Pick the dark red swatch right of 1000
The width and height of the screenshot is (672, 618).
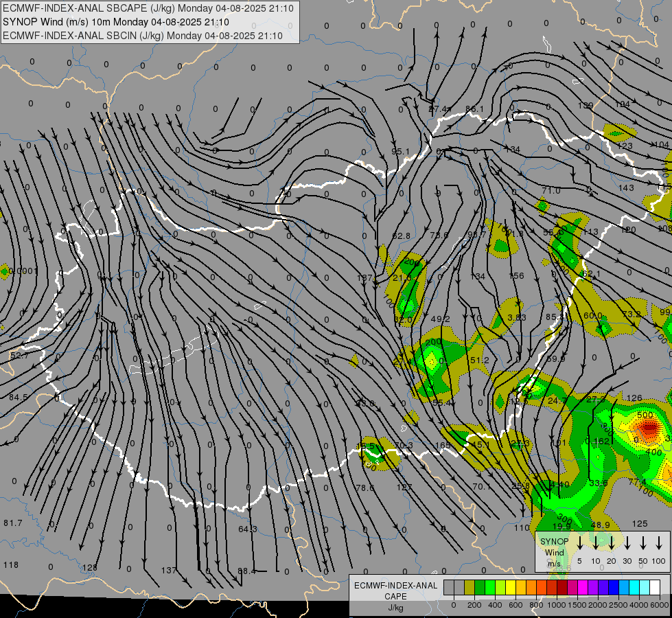coord(562,588)
